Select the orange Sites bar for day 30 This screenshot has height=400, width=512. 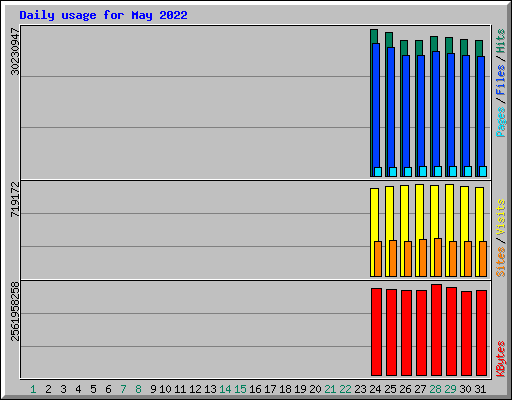[468, 259]
